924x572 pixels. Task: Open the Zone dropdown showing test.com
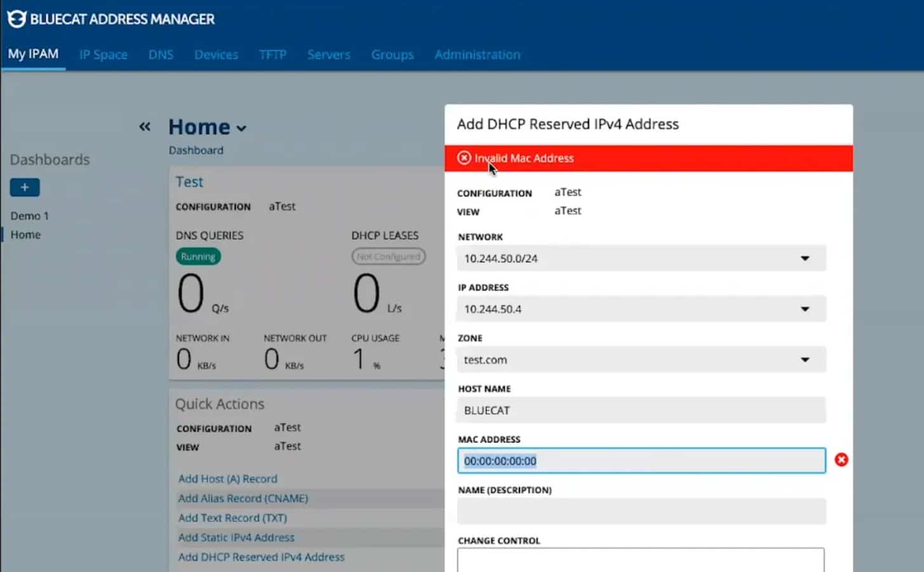tap(641, 359)
